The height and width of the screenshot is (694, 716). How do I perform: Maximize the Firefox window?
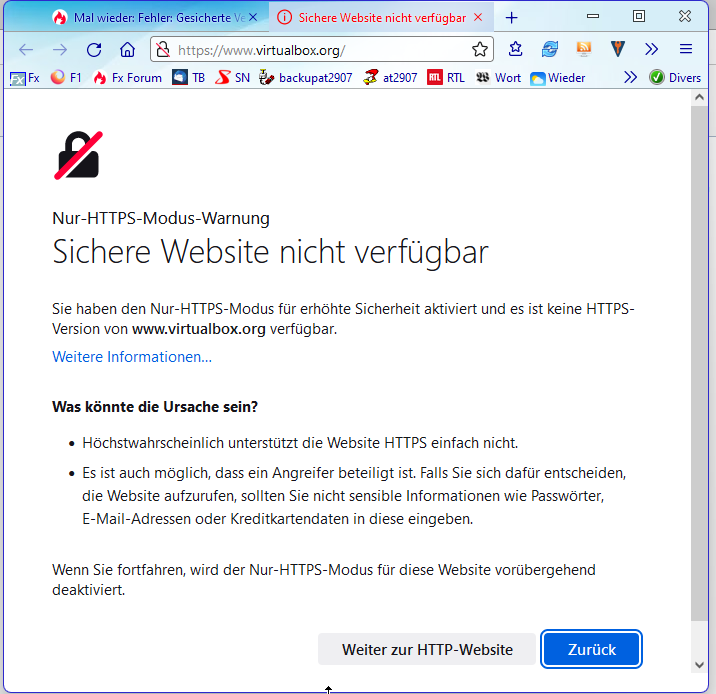[638, 16]
